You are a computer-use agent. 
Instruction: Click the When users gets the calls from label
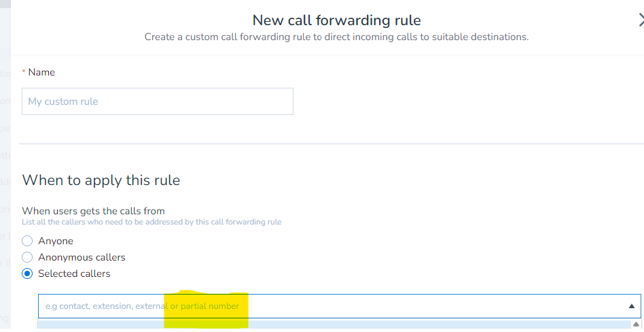[94, 211]
